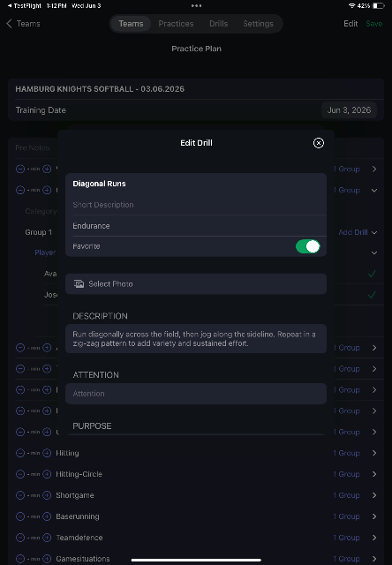Return to TestFlight from the status bar
Image resolution: width=392 pixels, height=565 pixels.
[25, 6]
